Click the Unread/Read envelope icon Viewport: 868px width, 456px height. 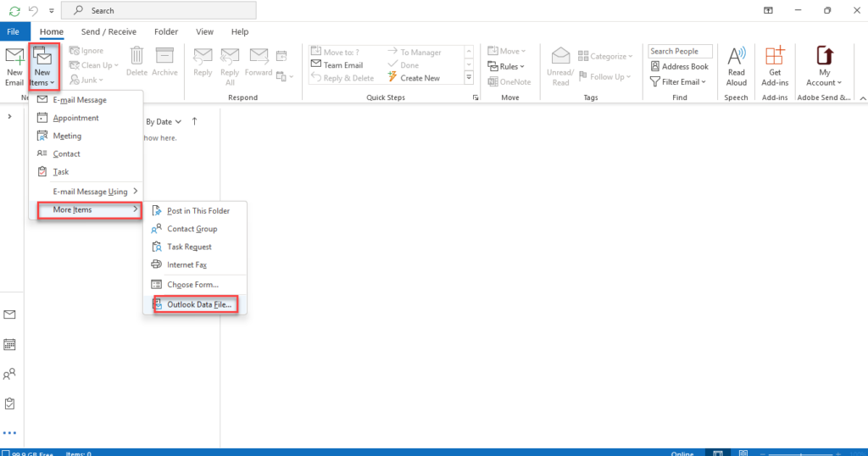pos(560,66)
